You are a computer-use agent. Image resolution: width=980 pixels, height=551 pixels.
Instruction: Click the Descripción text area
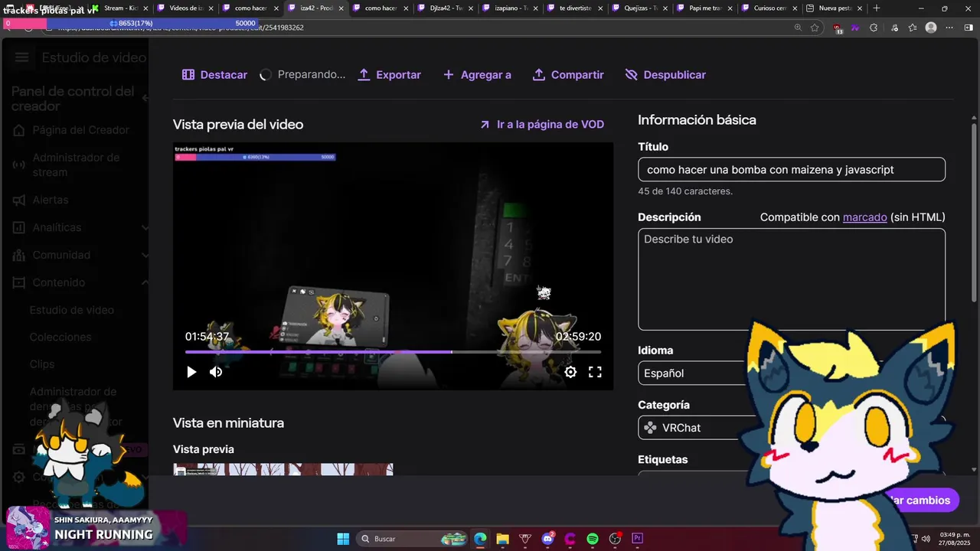click(x=792, y=279)
